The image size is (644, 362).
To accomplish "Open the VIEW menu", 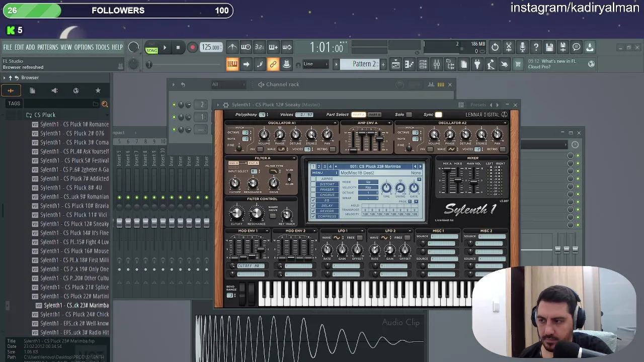I will coord(66,47).
